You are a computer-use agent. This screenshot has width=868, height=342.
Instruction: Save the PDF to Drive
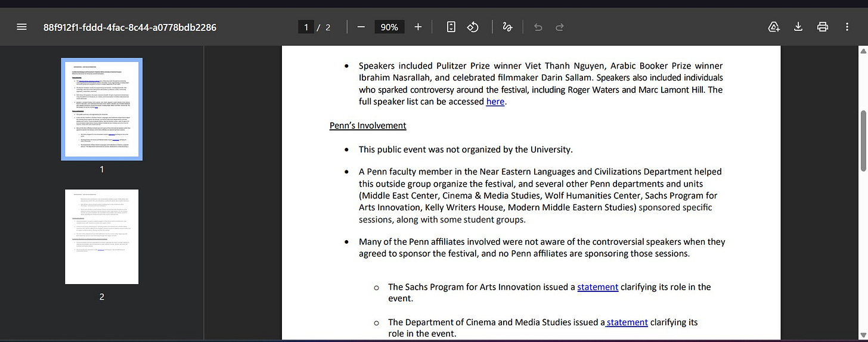tap(774, 27)
